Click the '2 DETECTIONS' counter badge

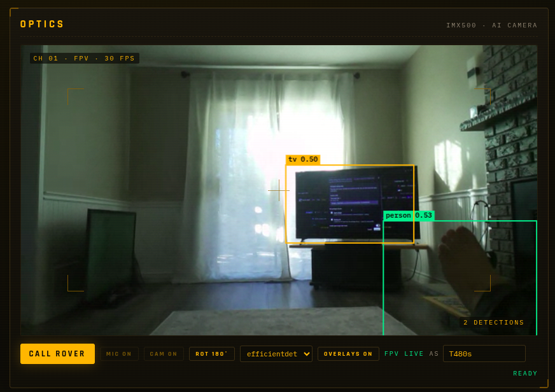coord(493,322)
